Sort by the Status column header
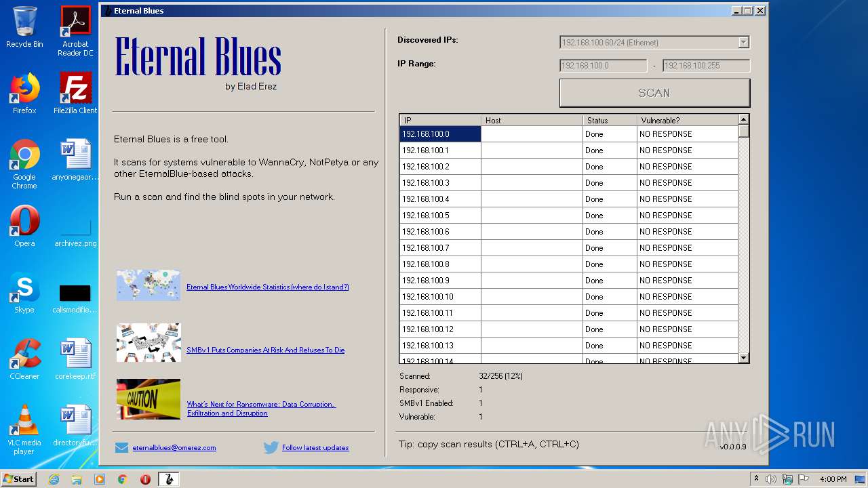Screen dimensions: 868x488 click(x=610, y=121)
